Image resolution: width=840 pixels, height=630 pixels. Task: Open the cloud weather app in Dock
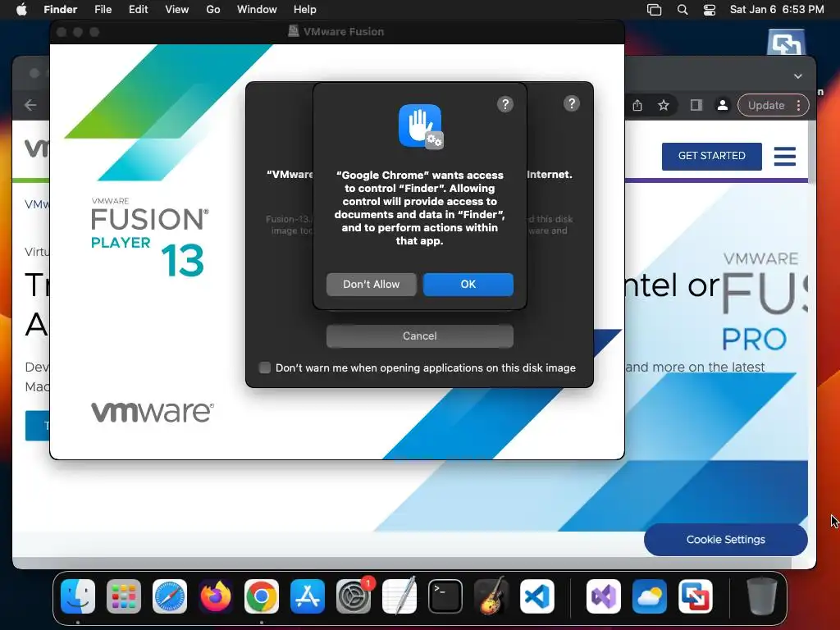(650, 596)
